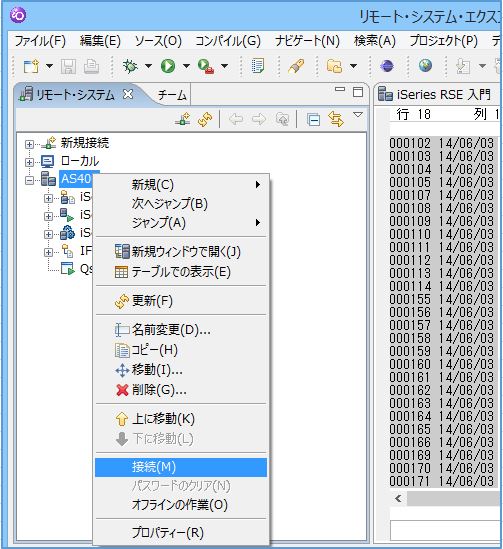This screenshot has width=503, height=549.
Task: Click the flashlight search icon
Action: tap(296, 66)
